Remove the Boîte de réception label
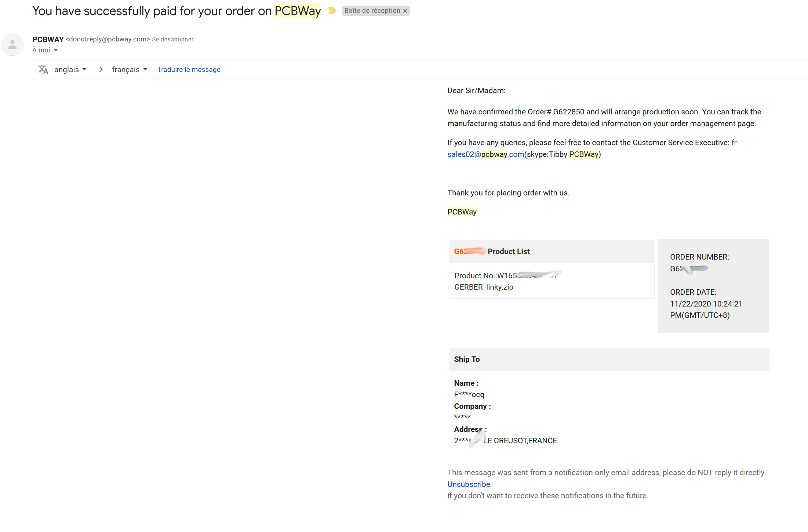This screenshot has height=532, width=808. [x=405, y=11]
